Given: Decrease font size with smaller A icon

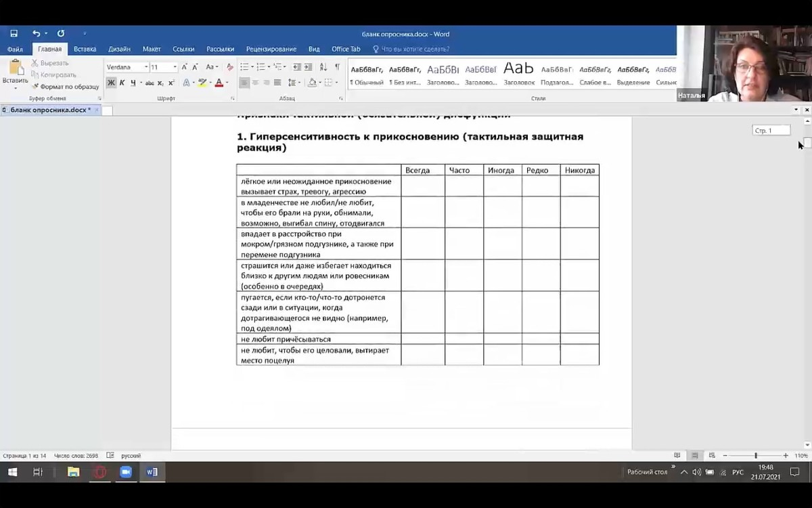Looking at the screenshot, I should 196,67.
